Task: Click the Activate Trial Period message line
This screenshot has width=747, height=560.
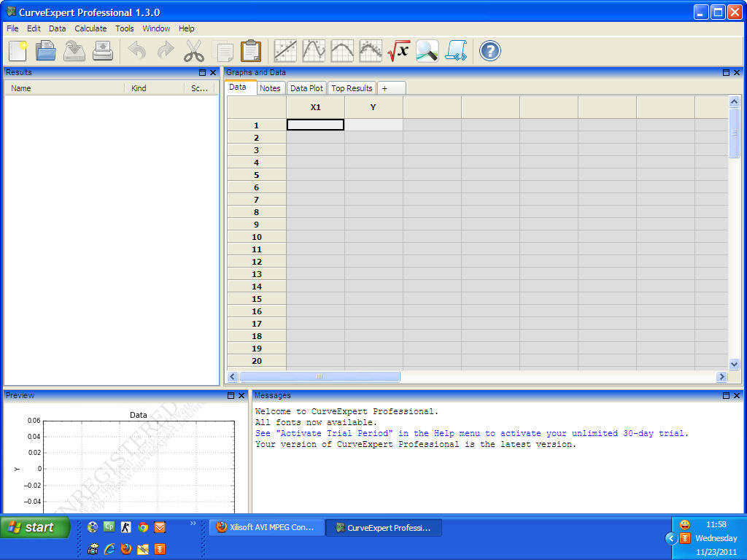Action: (472, 433)
